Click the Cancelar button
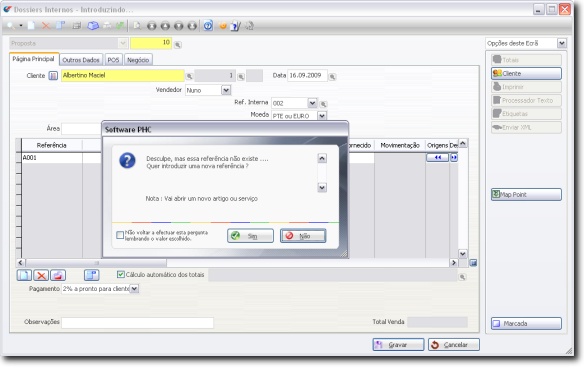Screen dimensions: 584x368 click(454, 345)
